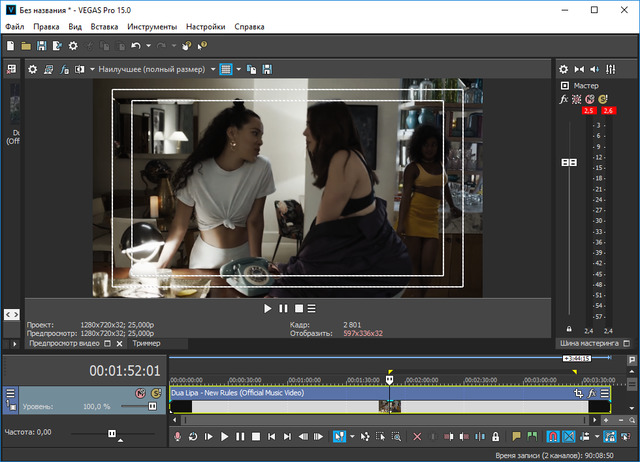
Task: Click the Undo arrow in toolbar
Action: point(135,46)
